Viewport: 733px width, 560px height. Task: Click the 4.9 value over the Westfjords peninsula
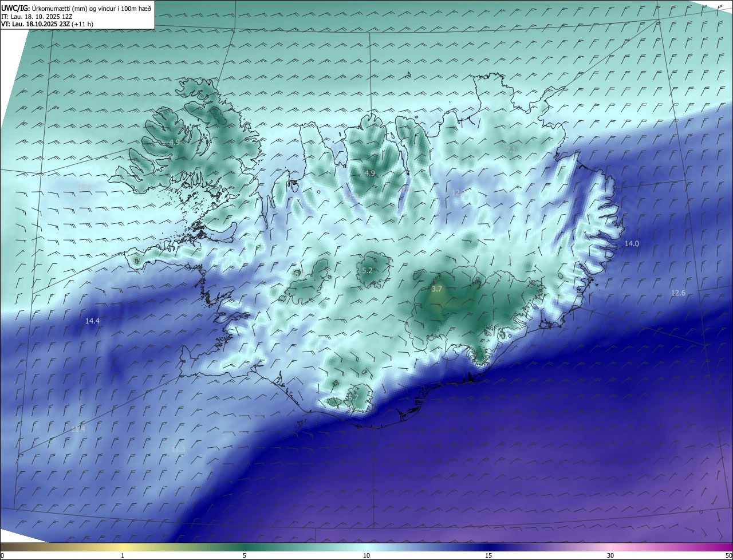pyautogui.click(x=175, y=142)
